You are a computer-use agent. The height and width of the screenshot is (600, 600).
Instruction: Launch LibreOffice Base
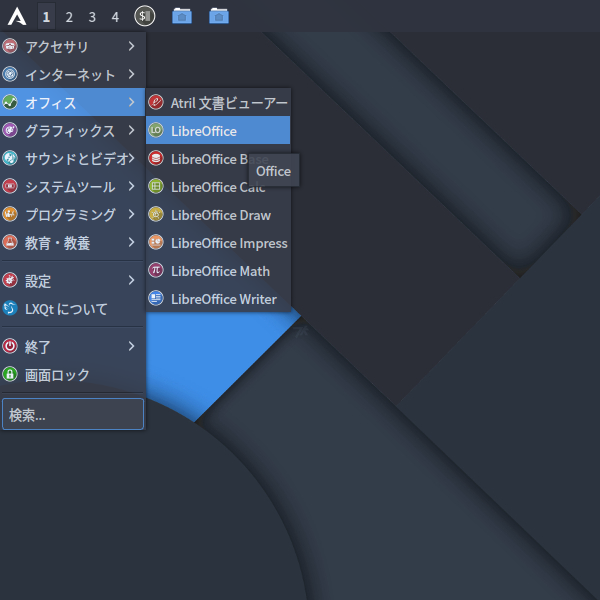(218, 158)
